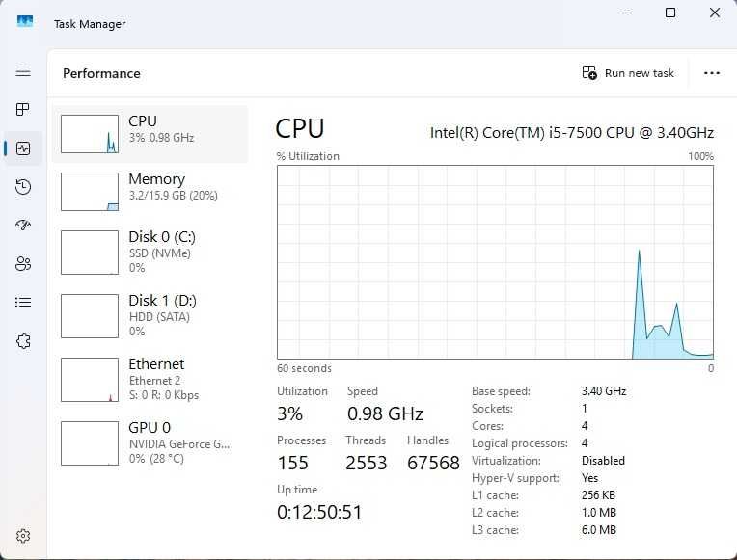
Task: Select the Performance page icon
Action: (23, 148)
